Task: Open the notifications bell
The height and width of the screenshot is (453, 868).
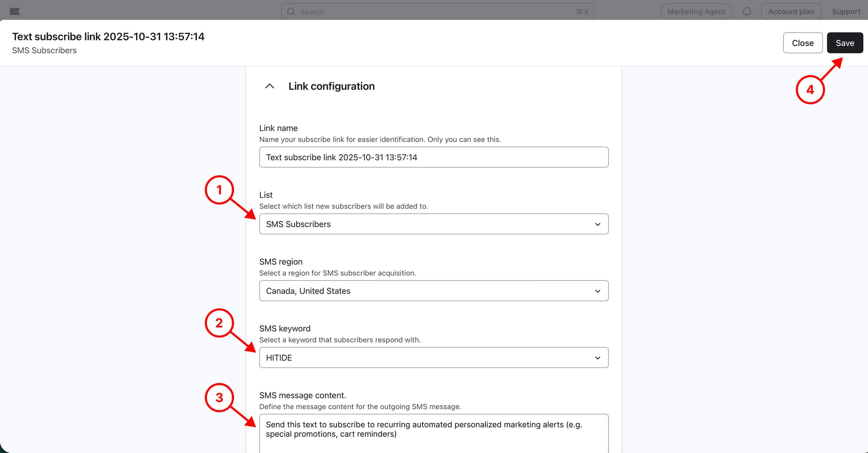Action: click(x=747, y=11)
